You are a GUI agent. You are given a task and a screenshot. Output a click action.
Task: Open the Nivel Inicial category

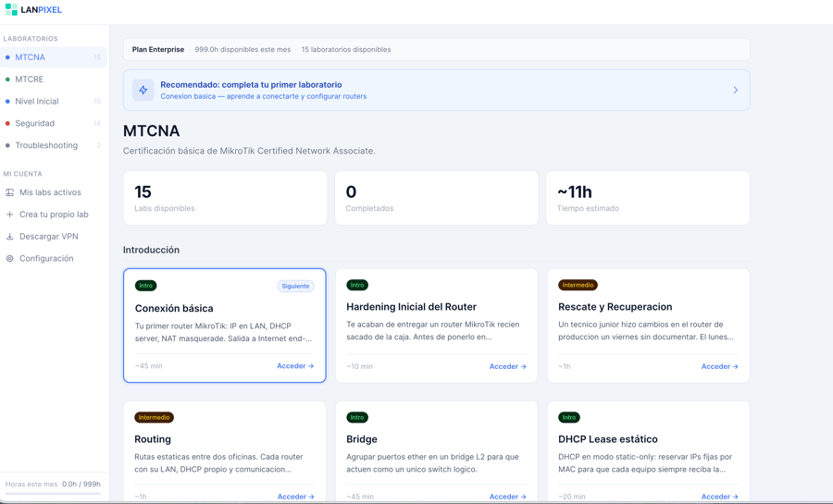[54, 102]
